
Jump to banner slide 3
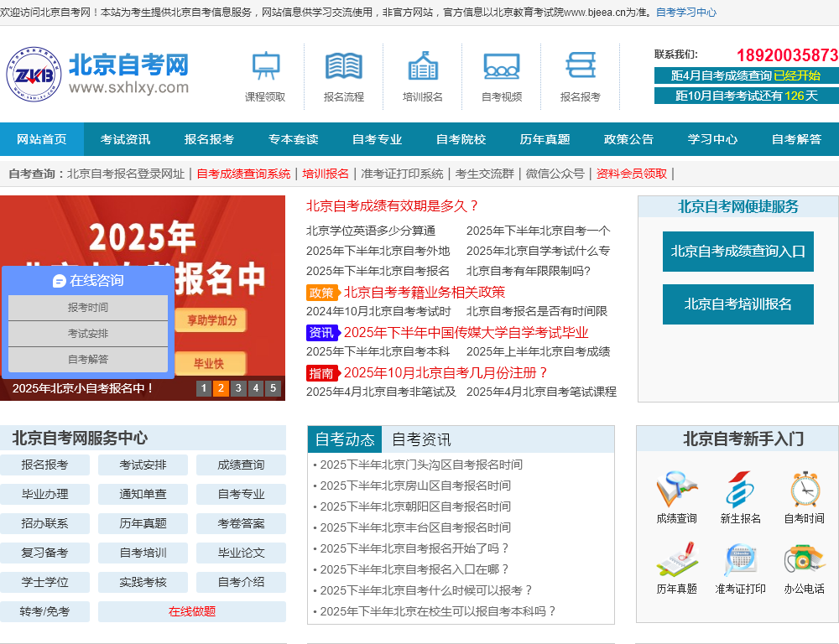coord(238,388)
